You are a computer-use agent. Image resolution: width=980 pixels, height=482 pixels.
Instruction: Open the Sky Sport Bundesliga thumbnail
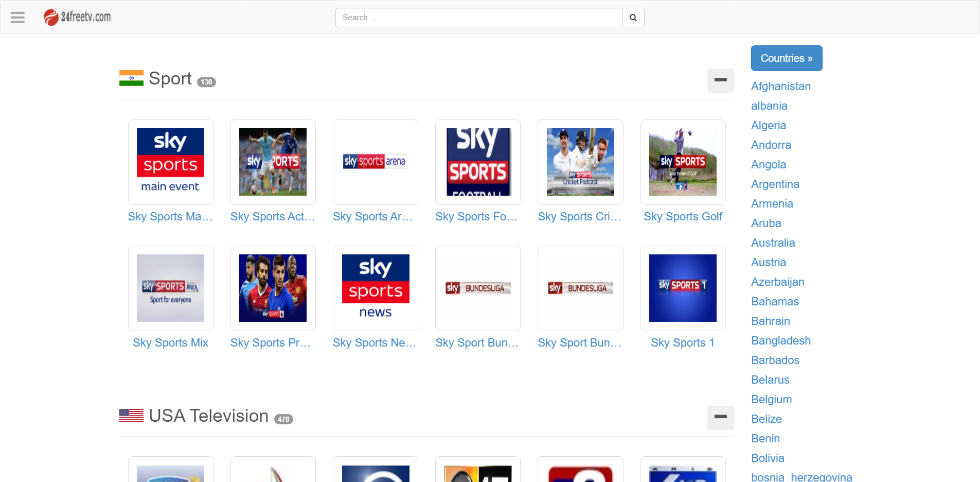click(x=477, y=288)
